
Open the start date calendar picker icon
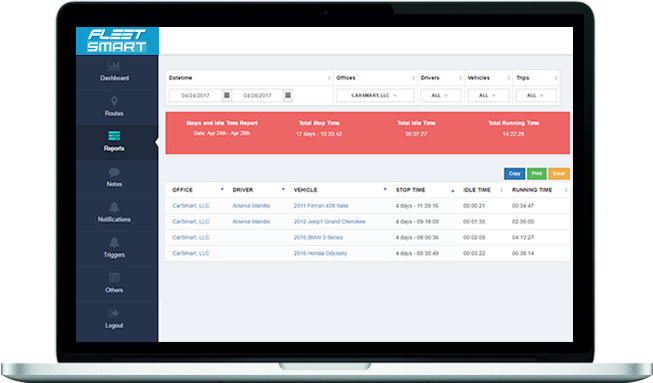[x=227, y=95]
